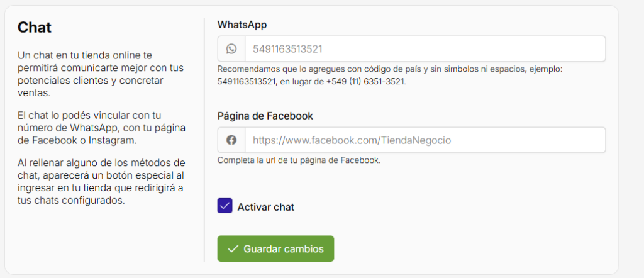Click the paragraph starting 'Un chat en tu tienda'
This screenshot has height=278, width=644.
tap(101, 74)
